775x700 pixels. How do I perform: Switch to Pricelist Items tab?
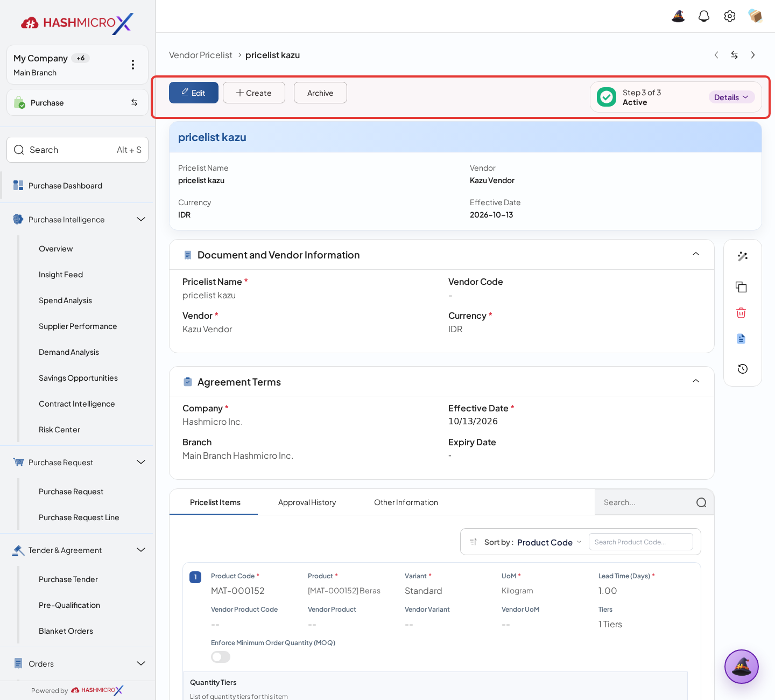coord(215,502)
